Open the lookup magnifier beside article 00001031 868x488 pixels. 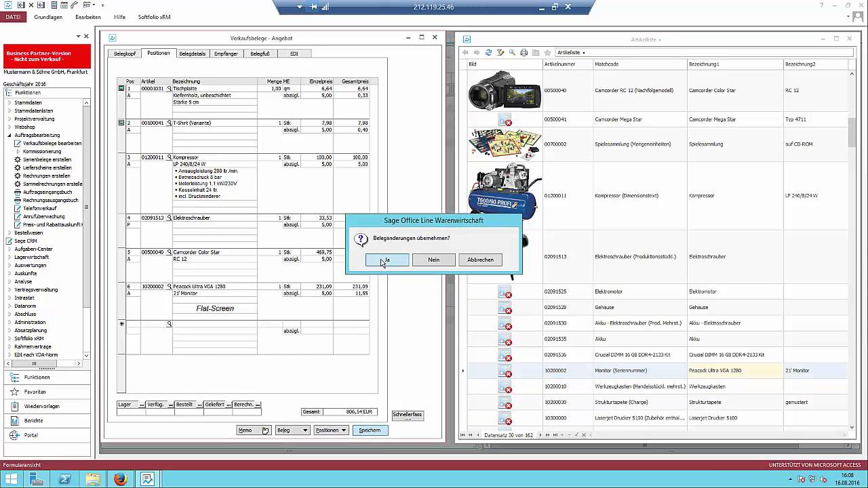pyautogui.click(x=170, y=89)
